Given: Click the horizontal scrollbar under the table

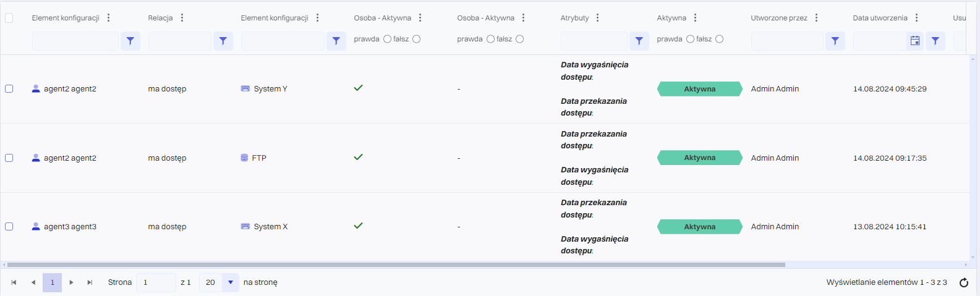Looking at the screenshot, I should [x=396, y=264].
